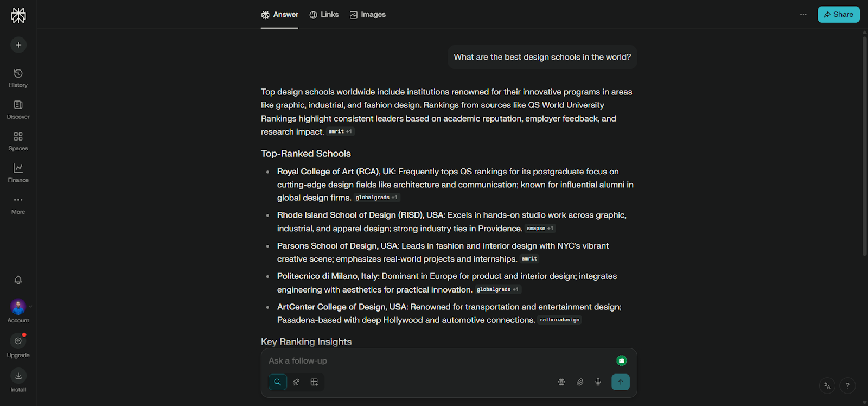Click the Perplexity logo

click(x=18, y=15)
